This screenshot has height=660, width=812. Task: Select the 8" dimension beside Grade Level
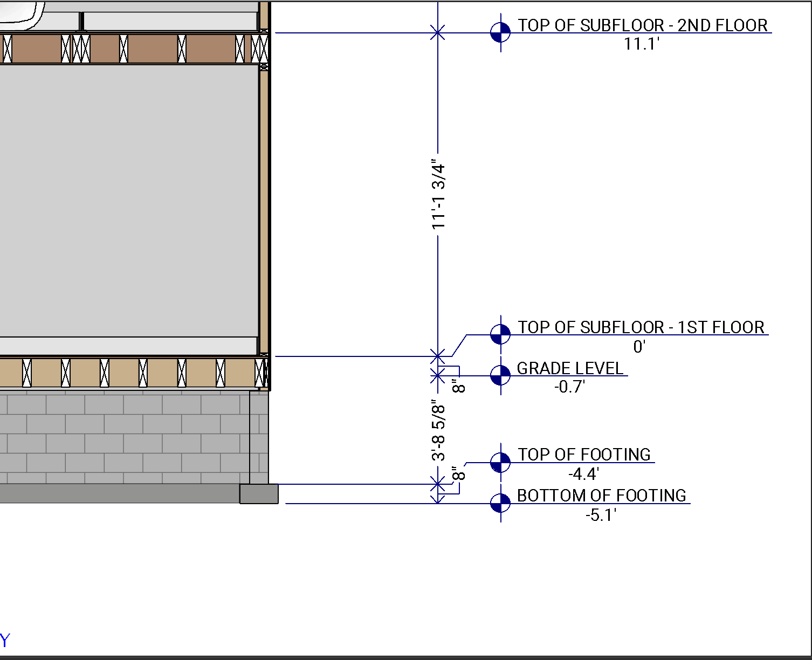click(x=458, y=386)
